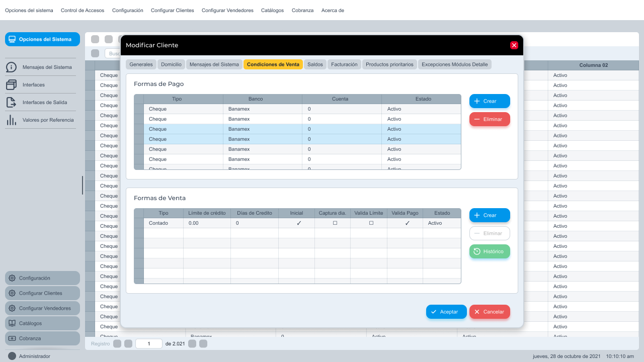Switch to the Generales tab
Screen dimensions: 644x362
[141, 64]
